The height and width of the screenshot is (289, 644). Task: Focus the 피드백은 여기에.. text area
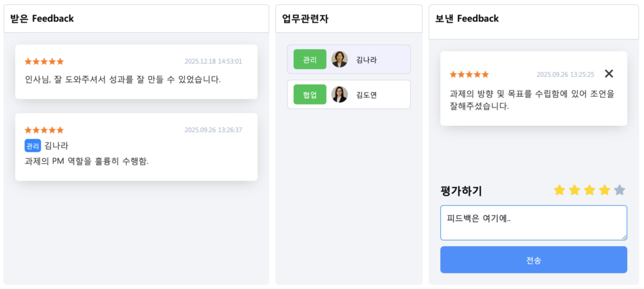click(x=533, y=222)
